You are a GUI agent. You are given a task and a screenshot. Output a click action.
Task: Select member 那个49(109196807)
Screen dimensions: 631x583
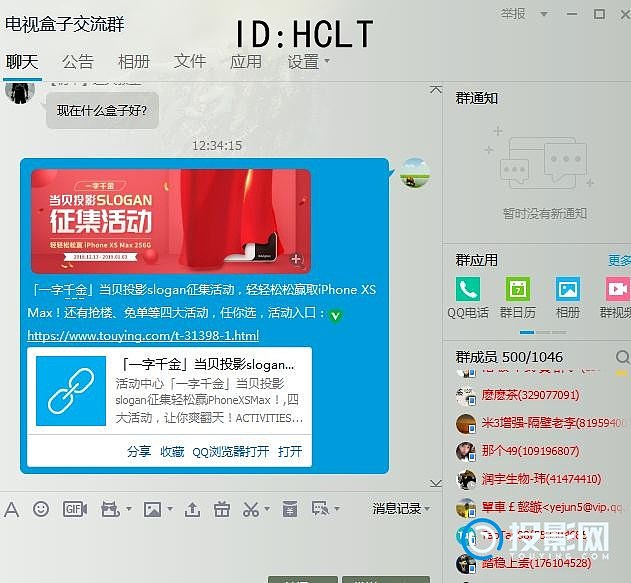530,451
